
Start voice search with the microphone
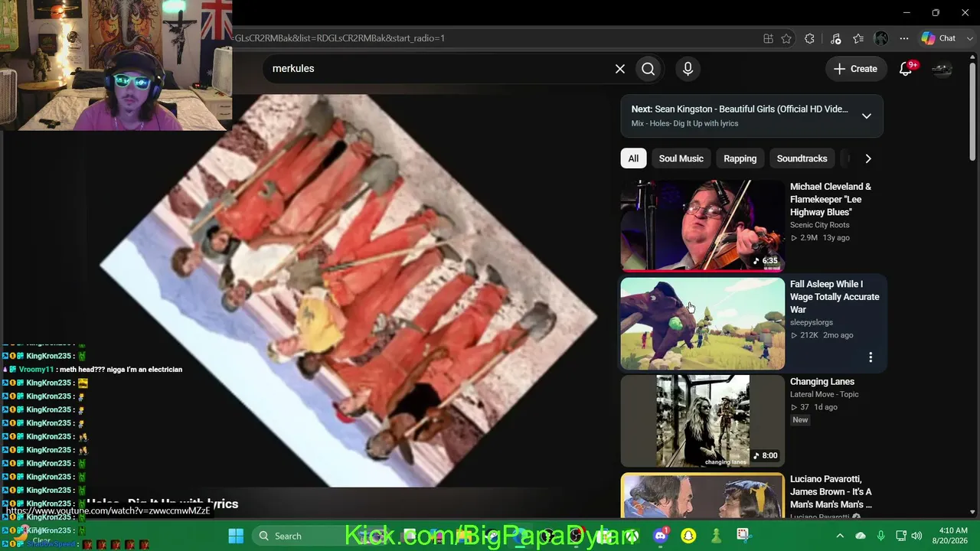pyautogui.click(x=688, y=69)
